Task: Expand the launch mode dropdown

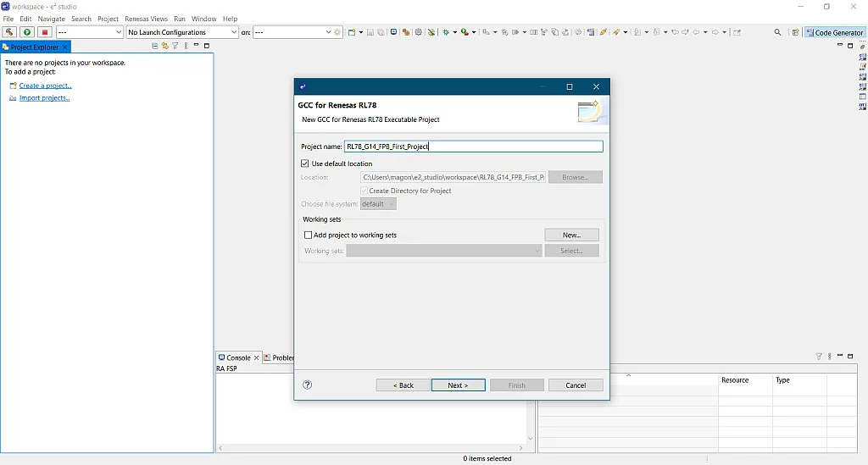Action: (90, 32)
